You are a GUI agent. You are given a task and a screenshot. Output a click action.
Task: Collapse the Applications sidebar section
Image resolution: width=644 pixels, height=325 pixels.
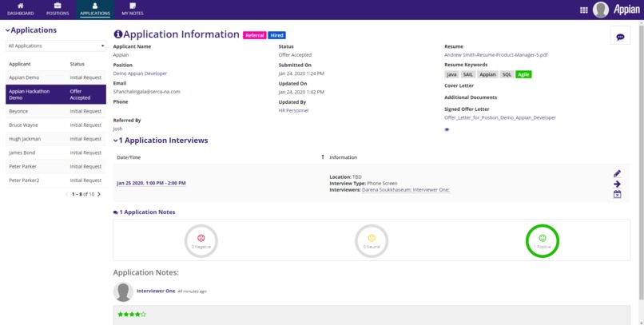click(x=7, y=30)
